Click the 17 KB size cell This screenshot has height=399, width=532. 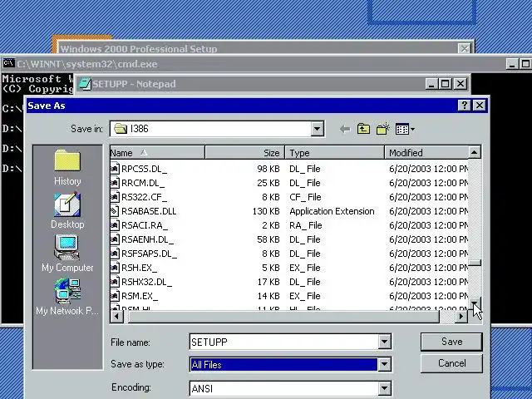[268, 282]
